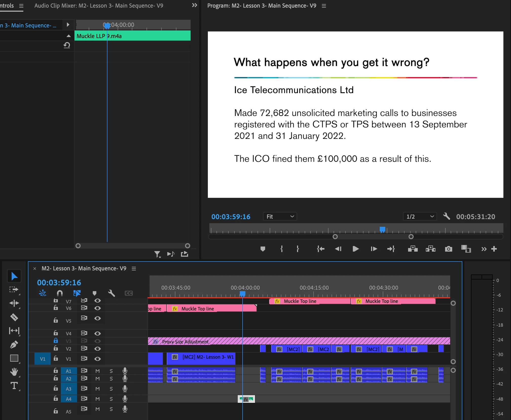This screenshot has height=420, width=511.
Task: Toggle lock on V2 track
Action: [x=56, y=348]
